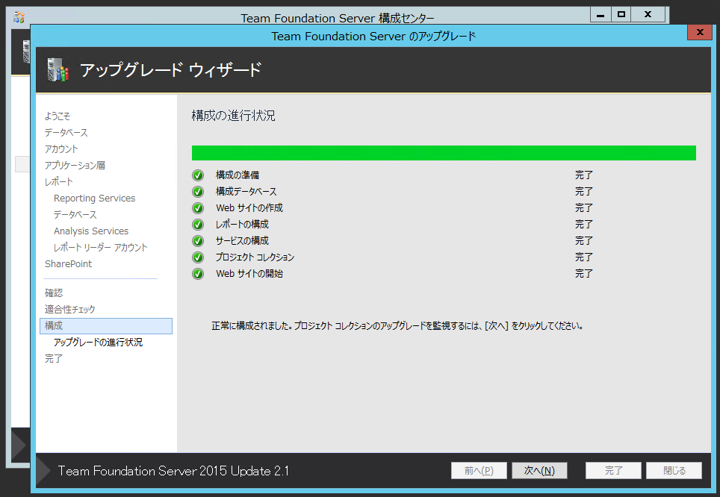Click the 閉じる button
The image size is (720, 497).
674,470
